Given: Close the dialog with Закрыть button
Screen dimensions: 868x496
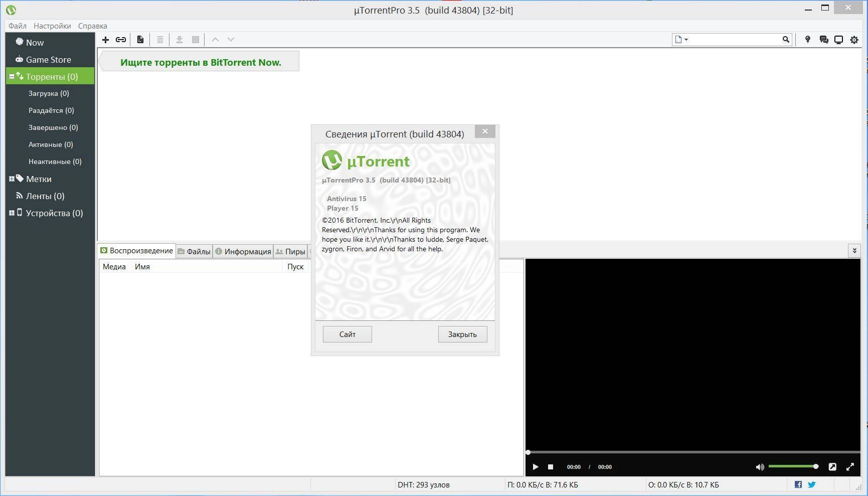Looking at the screenshot, I should click(462, 334).
